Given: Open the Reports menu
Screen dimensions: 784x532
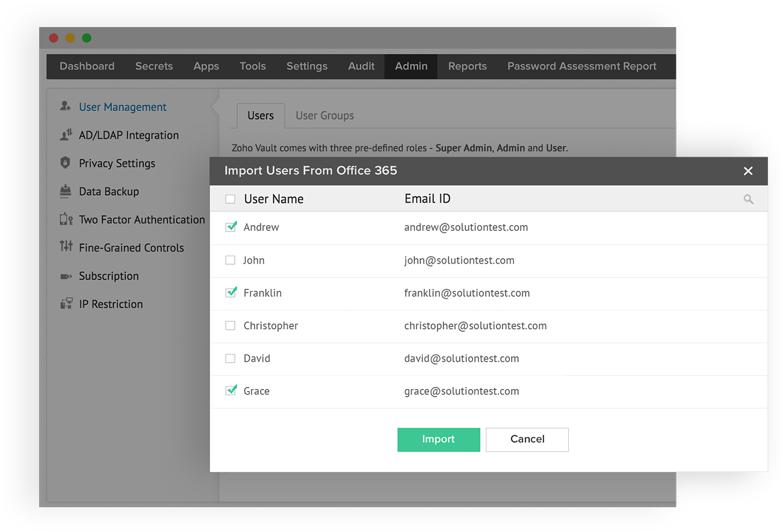Looking at the screenshot, I should (467, 66).
